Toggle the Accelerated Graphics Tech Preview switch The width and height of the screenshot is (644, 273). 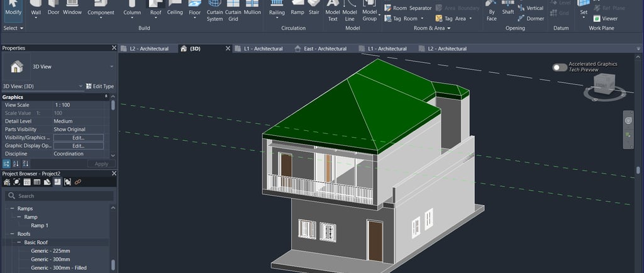point(559,67)
